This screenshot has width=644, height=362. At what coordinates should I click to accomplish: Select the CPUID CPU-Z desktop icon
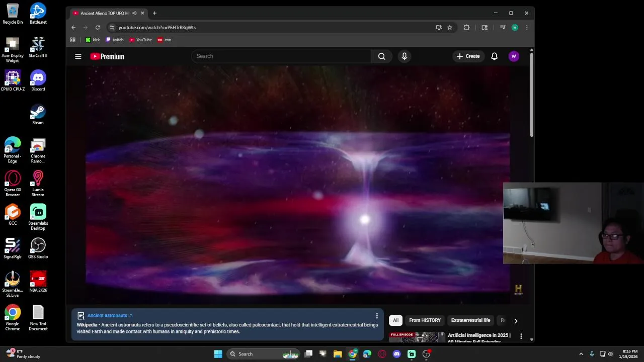[13, 80]
